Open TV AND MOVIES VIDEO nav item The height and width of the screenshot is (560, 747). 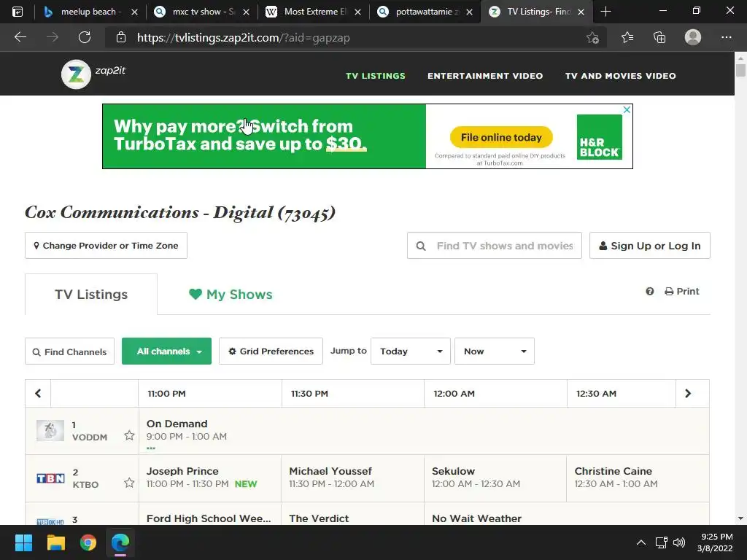coord(620,76)
